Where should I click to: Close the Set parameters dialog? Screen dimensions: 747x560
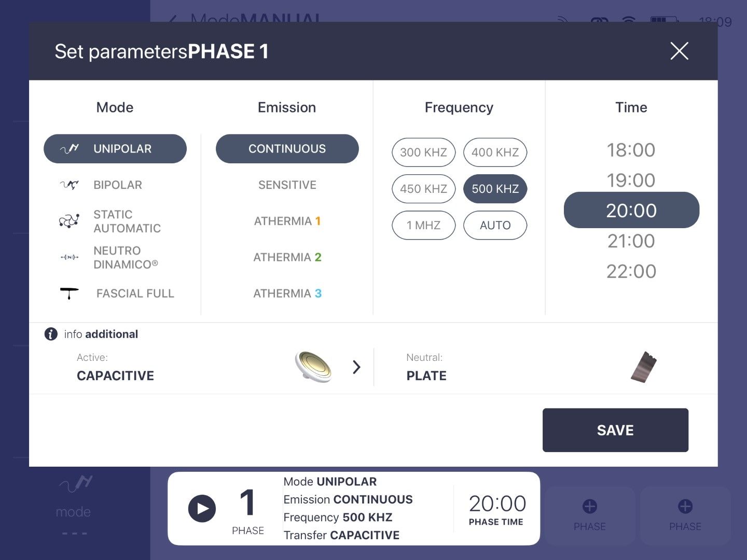tap(679, 51)
